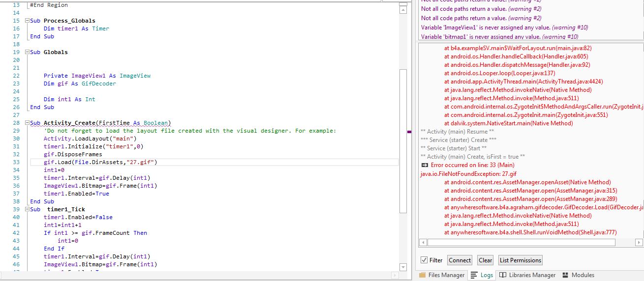644x281 pixels.
Task: Switch to the Libraries Manager tab
Action: point(532,275)
